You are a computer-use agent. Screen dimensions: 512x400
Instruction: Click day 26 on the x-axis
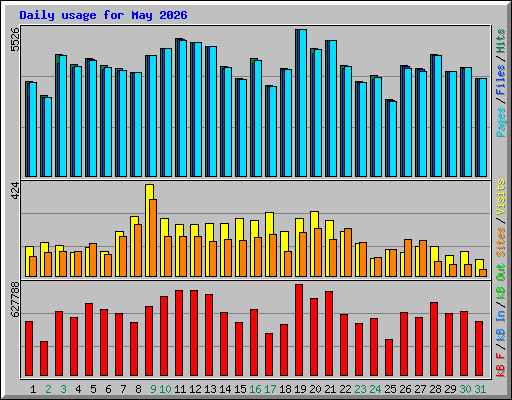pyautogui.click(x=405, y=389)
